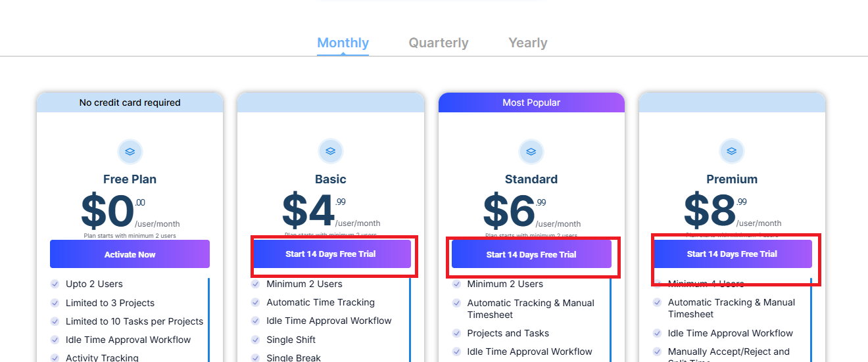Click the Standard plan layers icon
Viewport: 868px width, 362px height.
coord(531,151)
